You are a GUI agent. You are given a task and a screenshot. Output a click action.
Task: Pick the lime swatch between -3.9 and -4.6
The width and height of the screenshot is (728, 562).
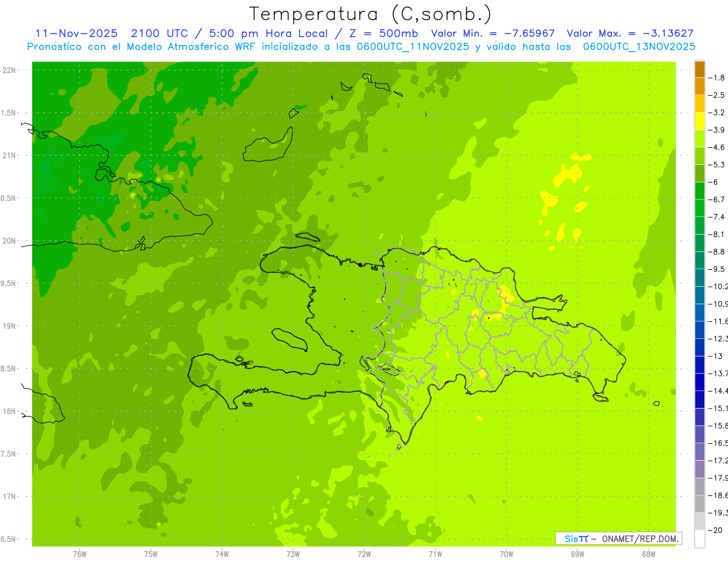pyautogui.click(x=699, y=139)
